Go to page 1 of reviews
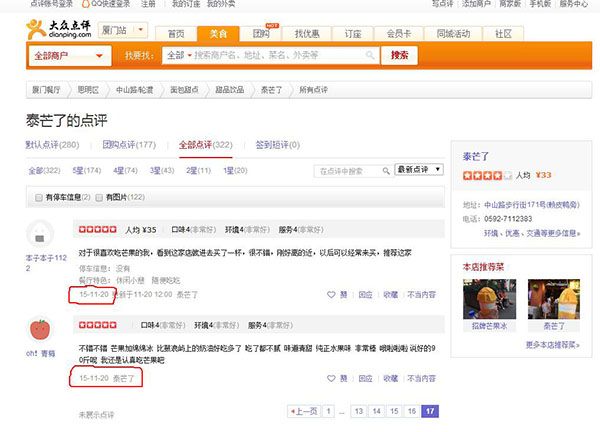Viewport: 600px width, 432px height. point(328,411)
